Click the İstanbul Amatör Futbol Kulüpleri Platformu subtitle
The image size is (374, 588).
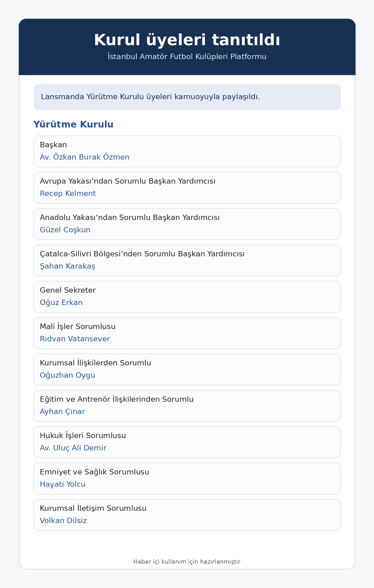pyautogui.click(x=187, y=57)
